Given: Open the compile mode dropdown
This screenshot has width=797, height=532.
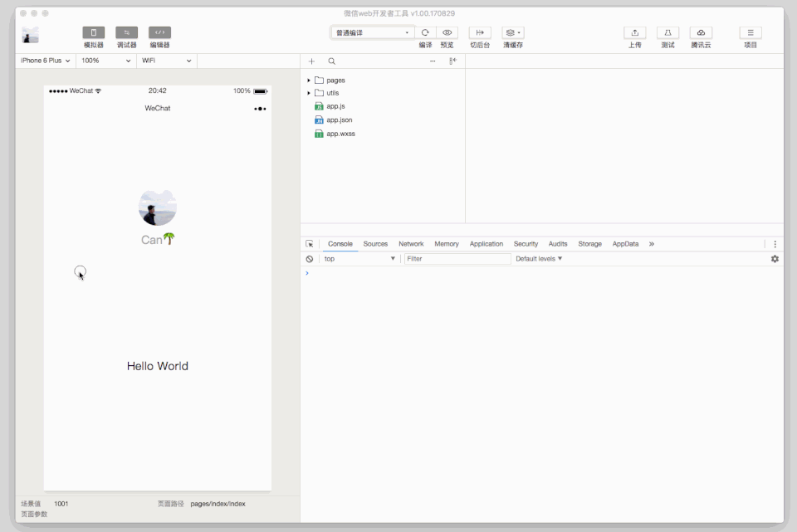Looking at the screenshot, I should [372, 32].
